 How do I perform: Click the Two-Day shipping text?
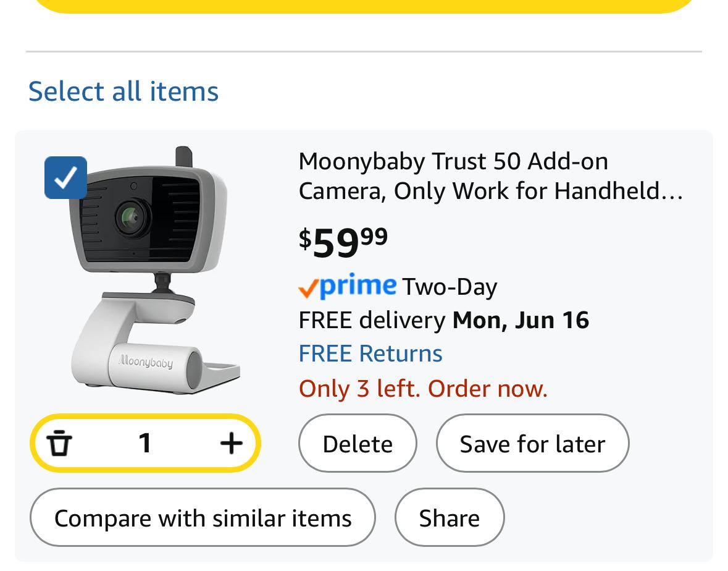[450, 287]
